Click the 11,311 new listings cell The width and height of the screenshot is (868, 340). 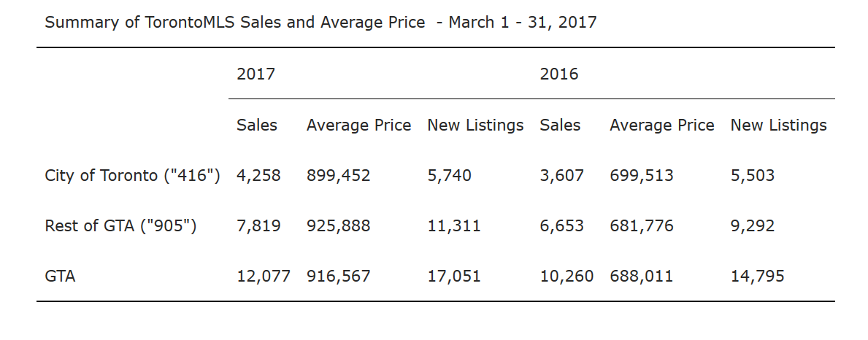(x=454, y=226)
